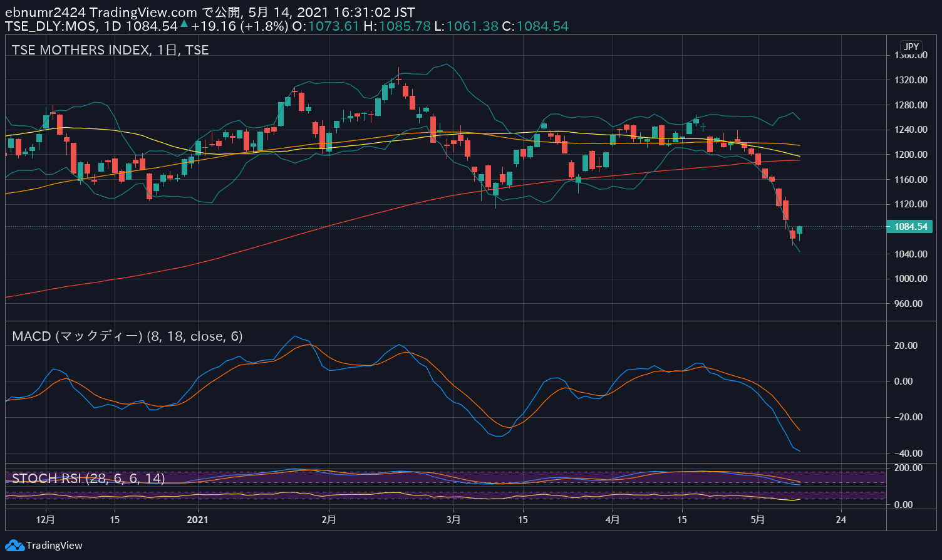Click the TSE_DLY:MOS symbol text in header
This screenshot has width=942, height=560.
coord(51,26)
